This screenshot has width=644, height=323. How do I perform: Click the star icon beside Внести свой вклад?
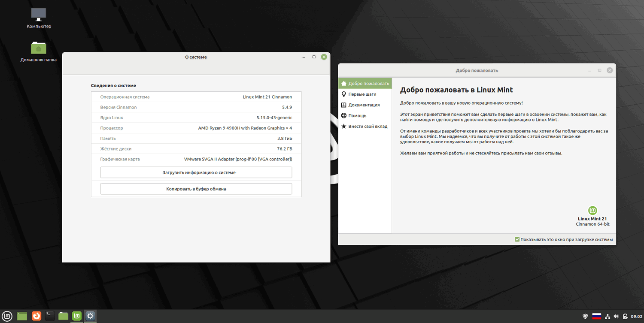[x=343, y=126]
